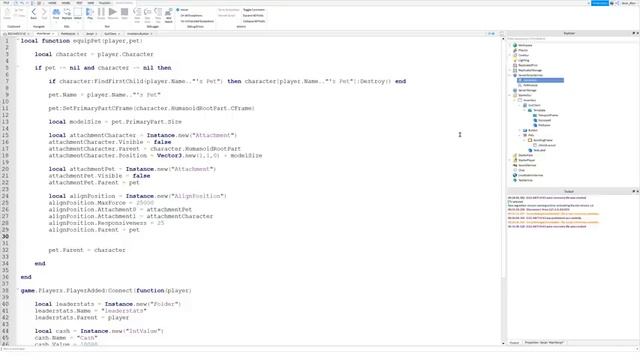Collapse the Inventory ScreenGui node arrow
The width and height of the screenshot is (640, 360).
point(515,100)
